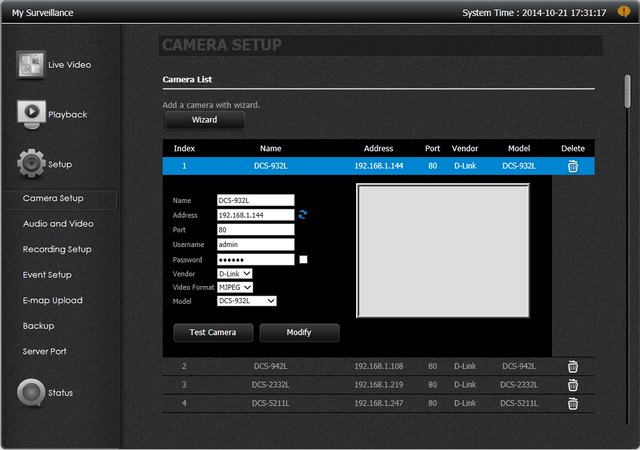This screenshot has height=450, width=640.
Task: Click the Name input field
Action: [256, 200]
